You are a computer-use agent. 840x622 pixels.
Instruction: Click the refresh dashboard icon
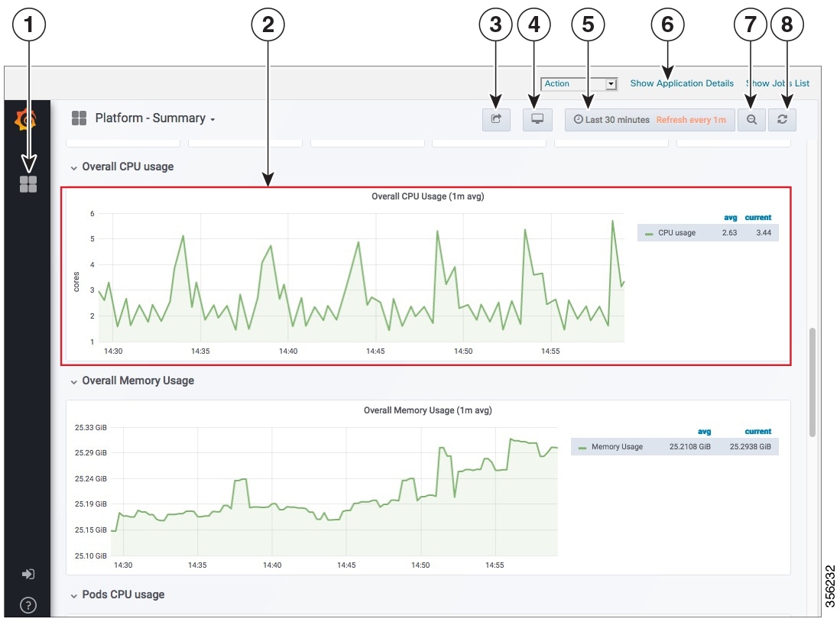click(782, 119)
